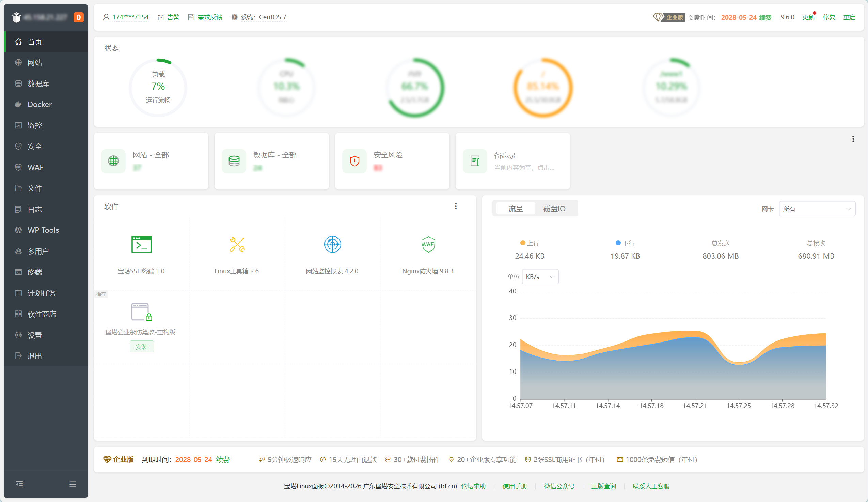The height and width of the screenshot is (502, 868).
Task: Open 网站 in the sidebar
Action: pyautogui.click(x=46, y=63)
